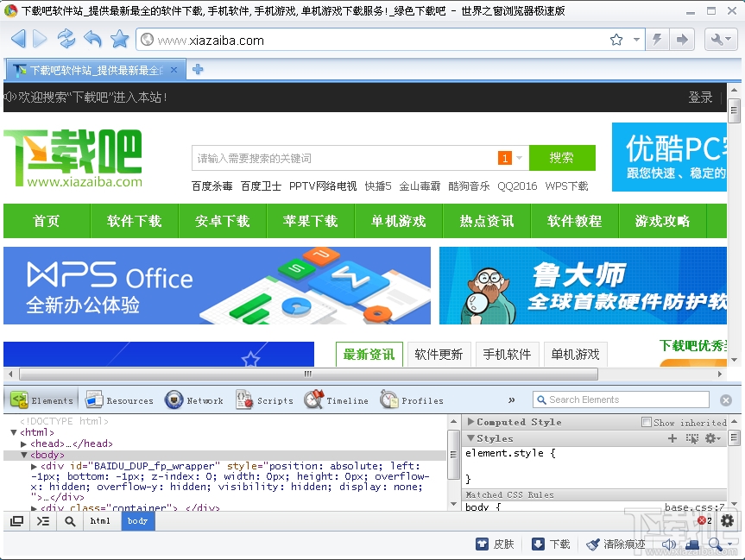Open favorites with the toolbar star icon
The width and height of the screenshot is (745, 560).
(120, 39)
